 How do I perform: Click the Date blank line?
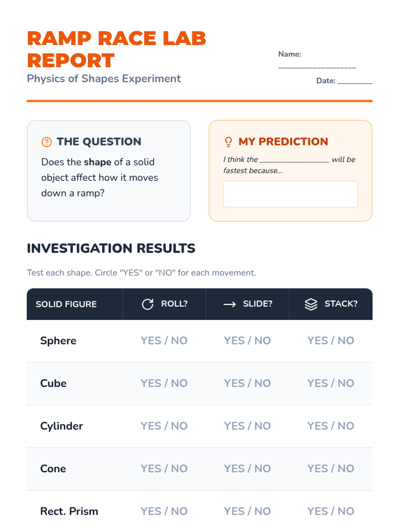coord(355,81)
